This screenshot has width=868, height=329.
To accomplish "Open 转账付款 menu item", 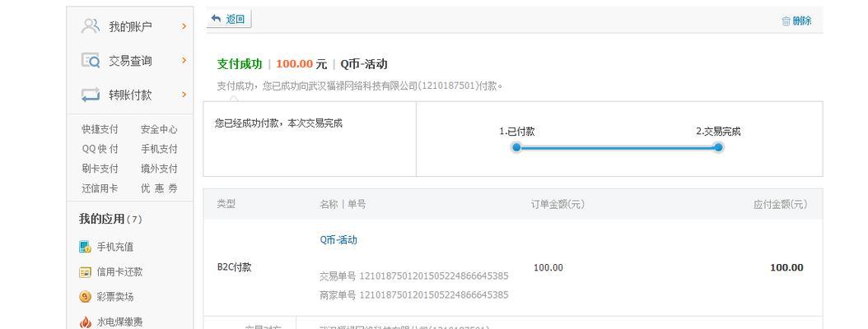I will click(x=130, y=95).
